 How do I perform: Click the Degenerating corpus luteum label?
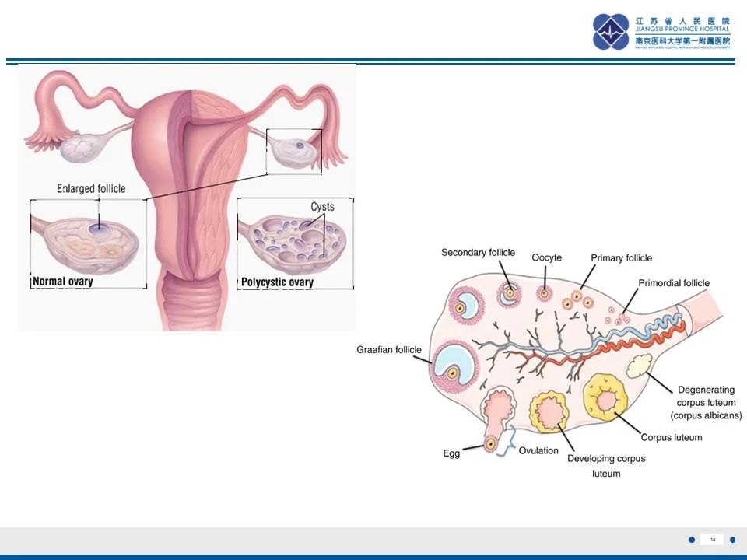point(706,402)
